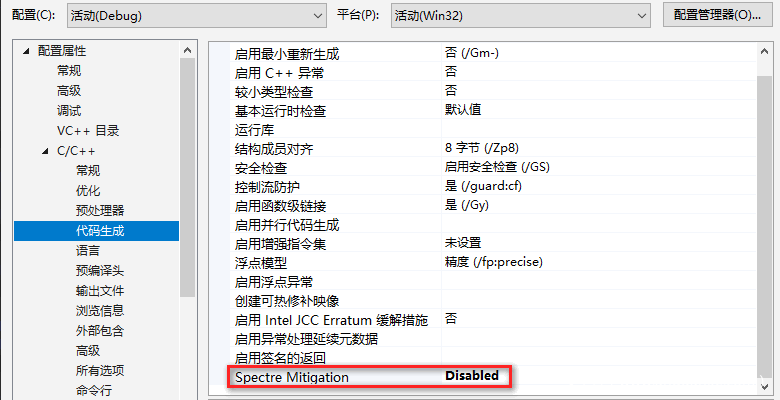The height and width of the screenshot is (400, 780).
Task: Click tree panel scroll up arrow
Action: (x=188, y=50)
